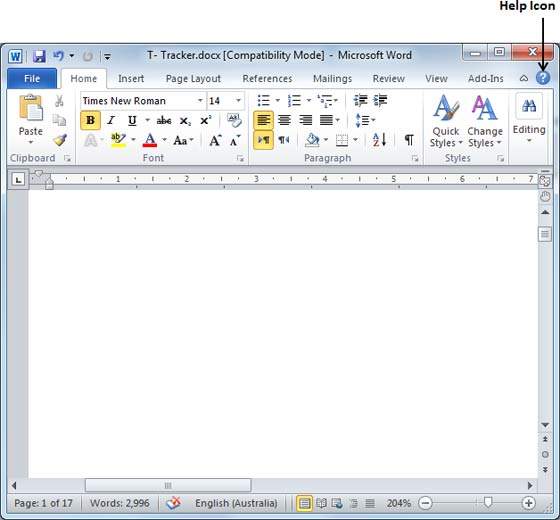Click the Center alignment icon
This screenshot has width=560, height=520.
[284, 120]
